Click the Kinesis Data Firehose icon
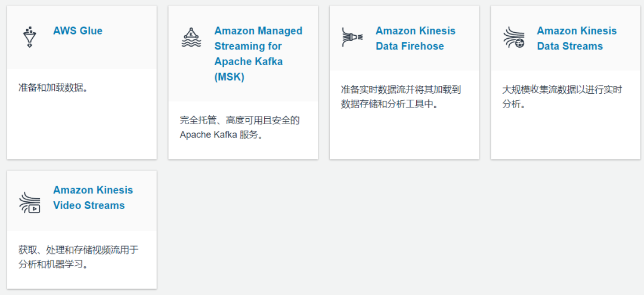The width and height of the screenshot is (644, 295). 352,37
